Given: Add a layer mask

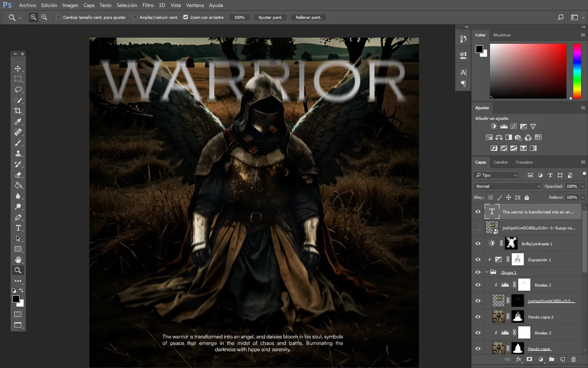Looking at the screenshot, I should (529, 359).
